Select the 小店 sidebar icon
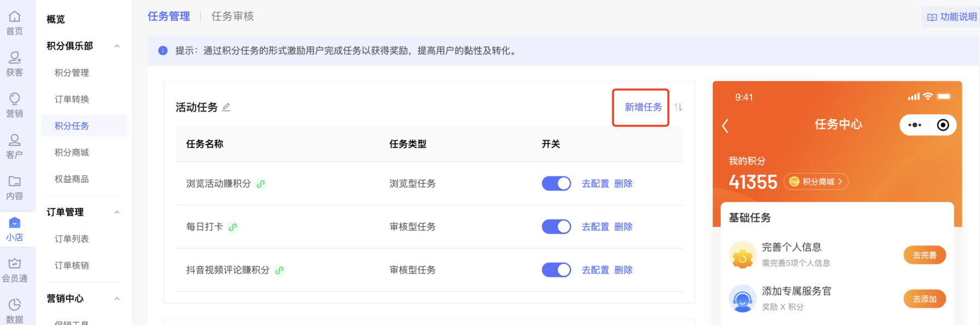The width and height of the screenshot is (980, 325). 15,229
